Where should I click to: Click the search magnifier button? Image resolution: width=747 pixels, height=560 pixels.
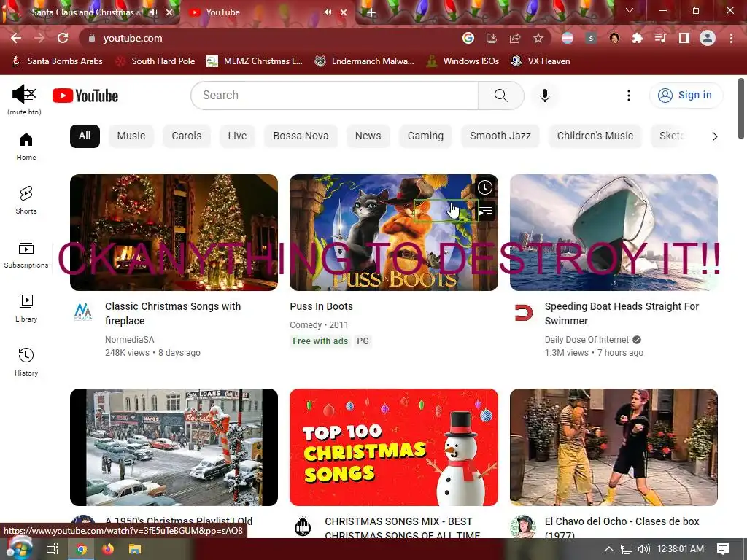tap(500, 96)
